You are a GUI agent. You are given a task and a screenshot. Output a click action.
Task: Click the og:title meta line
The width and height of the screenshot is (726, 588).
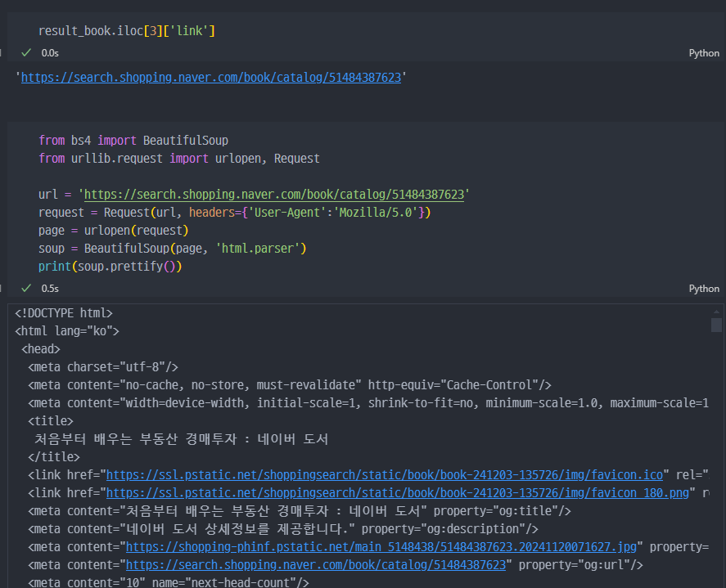tap(299, 511)
